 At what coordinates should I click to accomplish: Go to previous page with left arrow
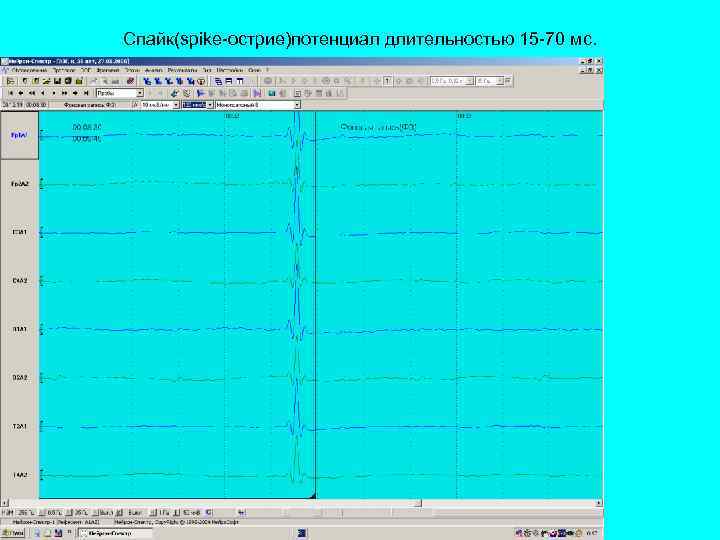pyautogui.click(x=21, y=93)
